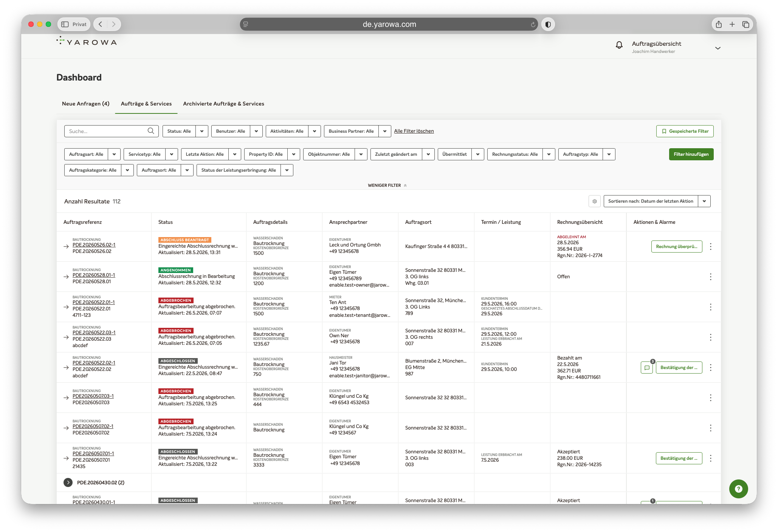Open row menu for PDE20260507.02-1

pyautogui.click(x=711, y=428)
